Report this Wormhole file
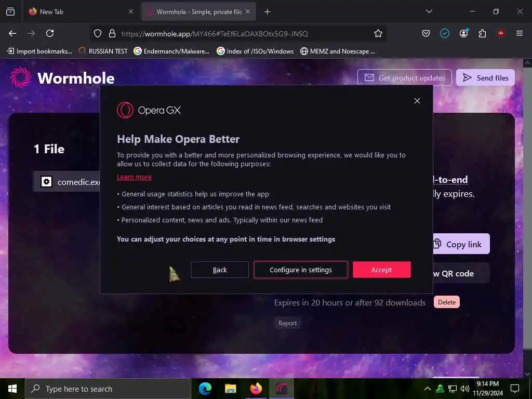The width and height of the screenshot is (532, 399). pyautogui.click(x=287, y=323)
